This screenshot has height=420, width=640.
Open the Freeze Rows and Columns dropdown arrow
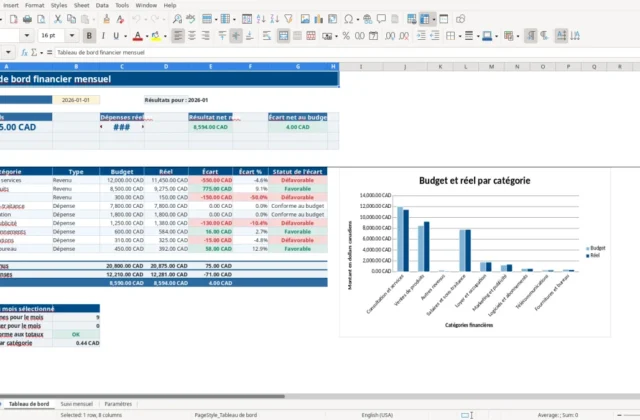433,19
